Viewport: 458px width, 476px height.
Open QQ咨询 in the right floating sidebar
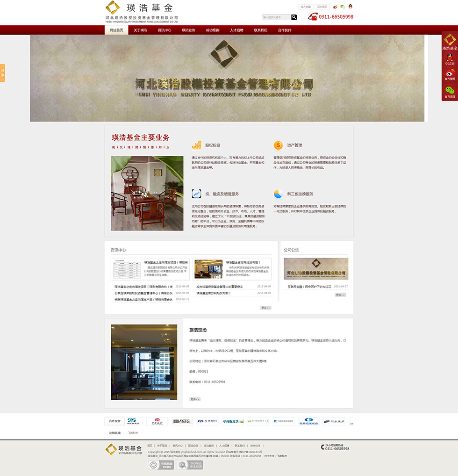[450, 59]
